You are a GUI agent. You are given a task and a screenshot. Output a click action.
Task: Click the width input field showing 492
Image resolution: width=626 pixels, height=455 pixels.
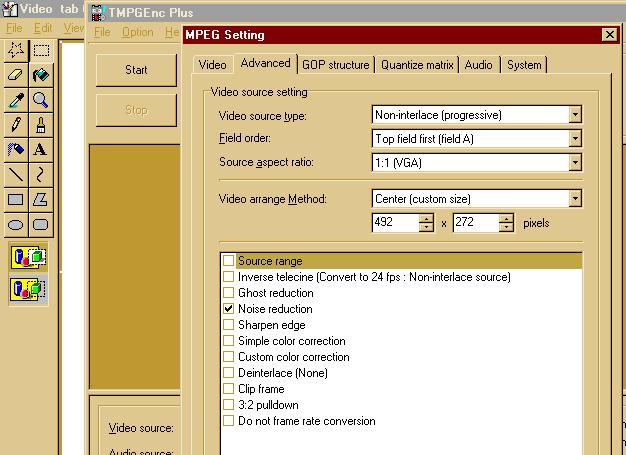point(396,222)
